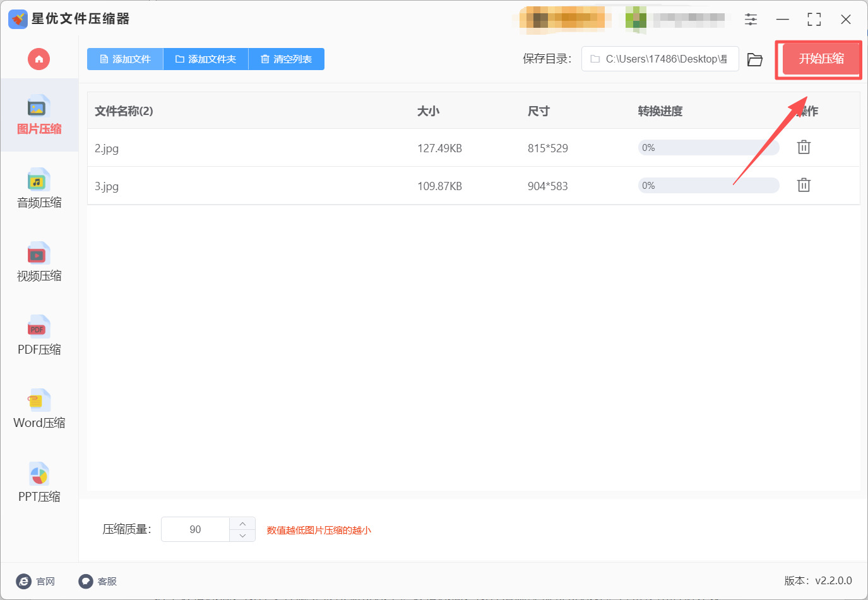Click 开始压缩 to start compression
The height and width of the screenshot is (600, 868).
tap(821, 59)
